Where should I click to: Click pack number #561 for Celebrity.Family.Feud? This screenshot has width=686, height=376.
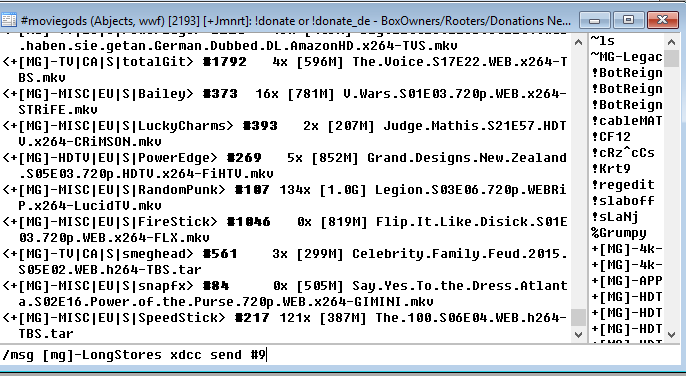[x=220, y=253]
